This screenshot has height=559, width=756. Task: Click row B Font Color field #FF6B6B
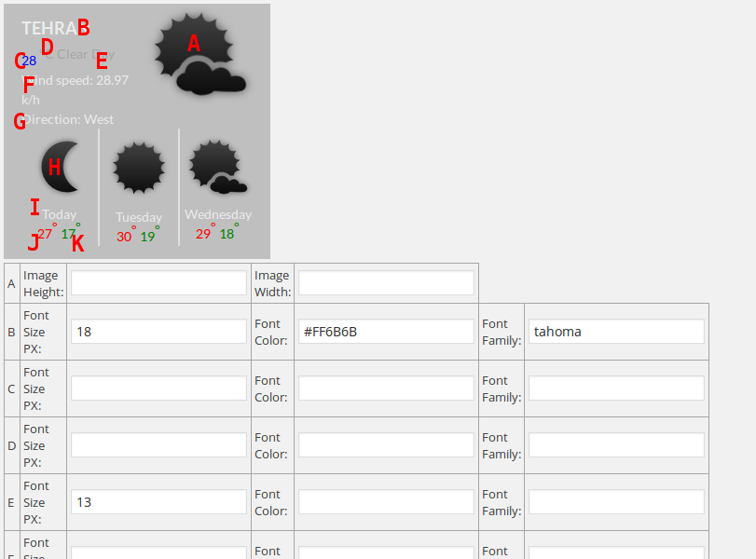click(x=386, y=332)
